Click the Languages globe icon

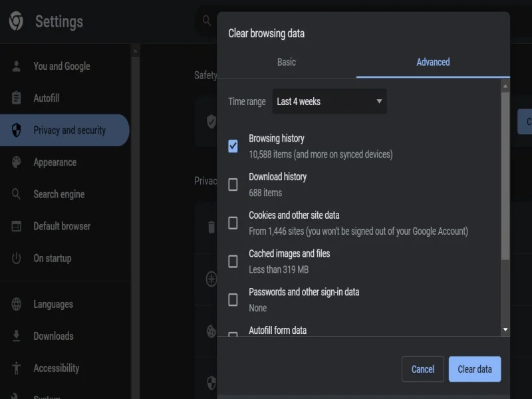(17, 305)
